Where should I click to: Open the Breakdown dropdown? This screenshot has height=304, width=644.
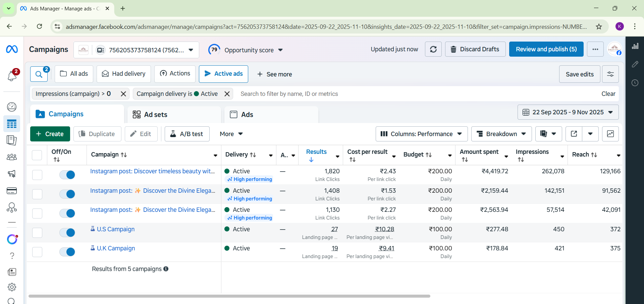501,134
